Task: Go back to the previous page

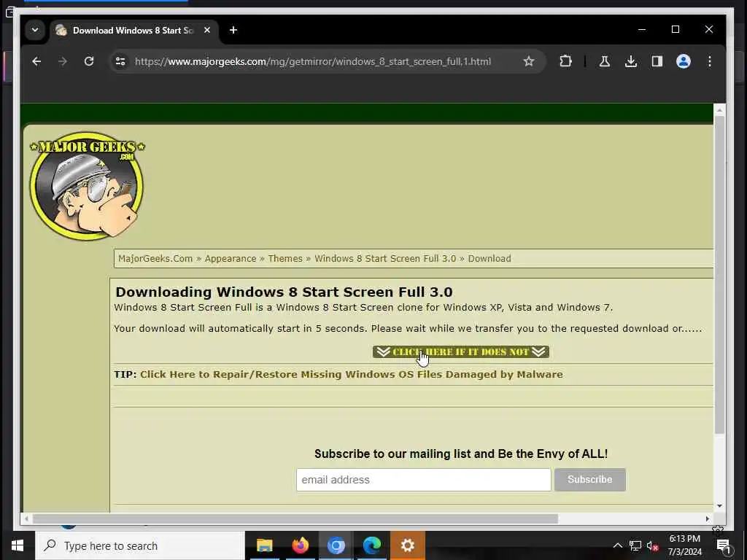Action: 36,61
